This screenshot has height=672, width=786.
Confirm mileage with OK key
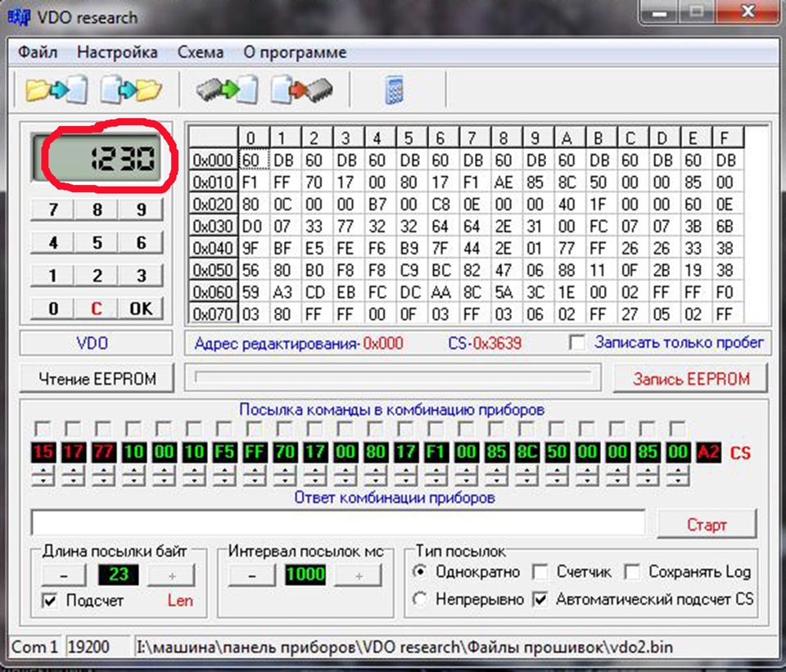tap(141, 309)
